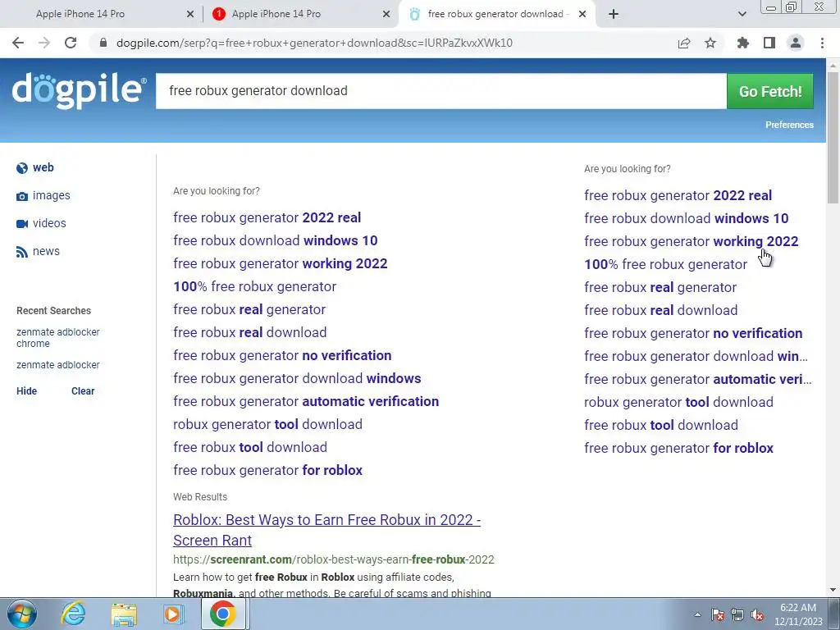Open right-column suggestion free robux tool download
840x630 pixels.
coord(661,426)
